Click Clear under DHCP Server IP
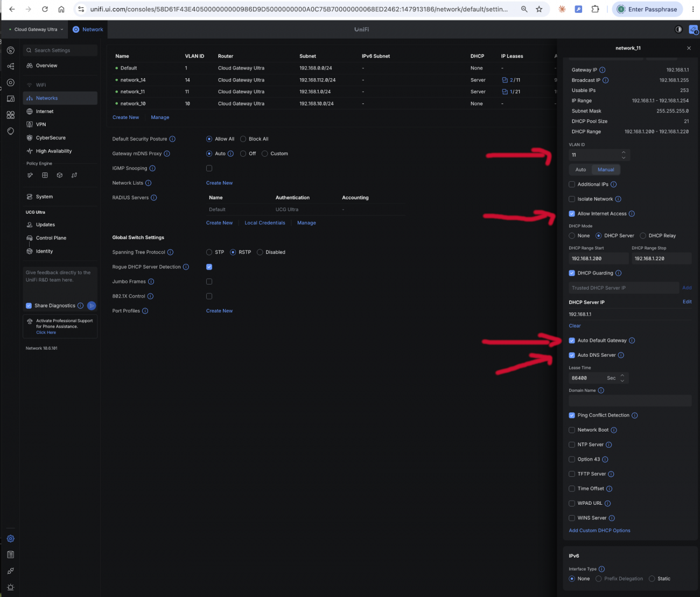Screen dimensions: 700x597 click(575, 326)
